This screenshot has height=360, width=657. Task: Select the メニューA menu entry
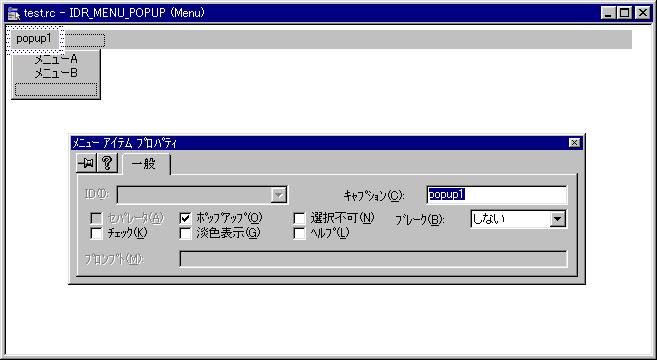pyautogui.click(x=56, y=59)
